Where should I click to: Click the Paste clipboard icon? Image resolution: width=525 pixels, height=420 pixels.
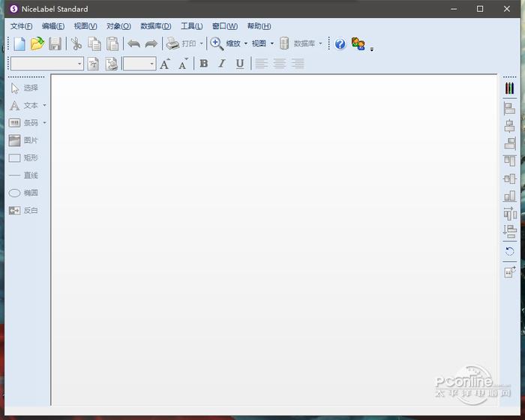click(112, 44)
